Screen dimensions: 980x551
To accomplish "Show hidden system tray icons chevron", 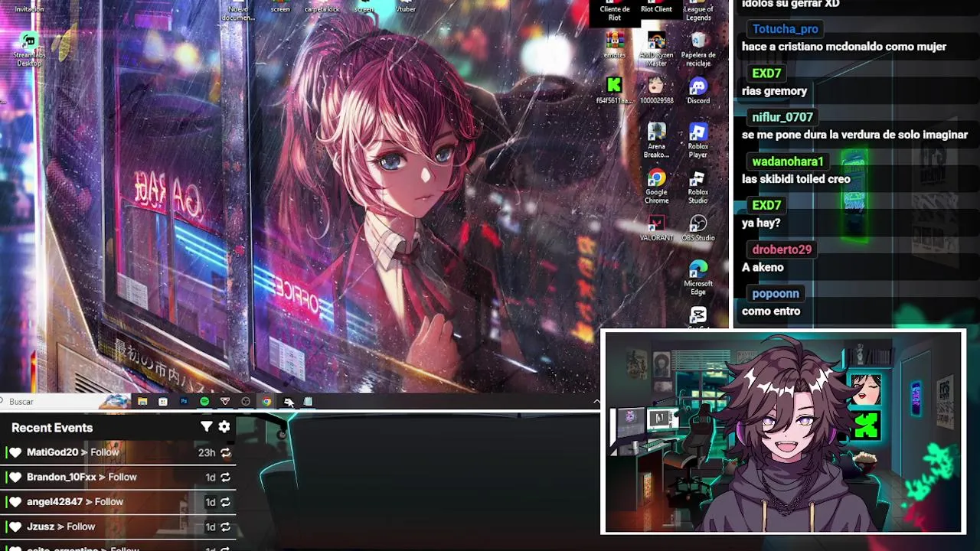I will [x=596, y=401].
